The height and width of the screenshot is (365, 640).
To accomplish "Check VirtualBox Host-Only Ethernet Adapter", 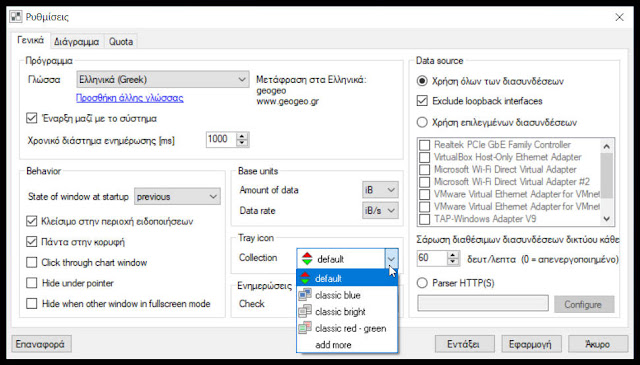I will 424,157.
